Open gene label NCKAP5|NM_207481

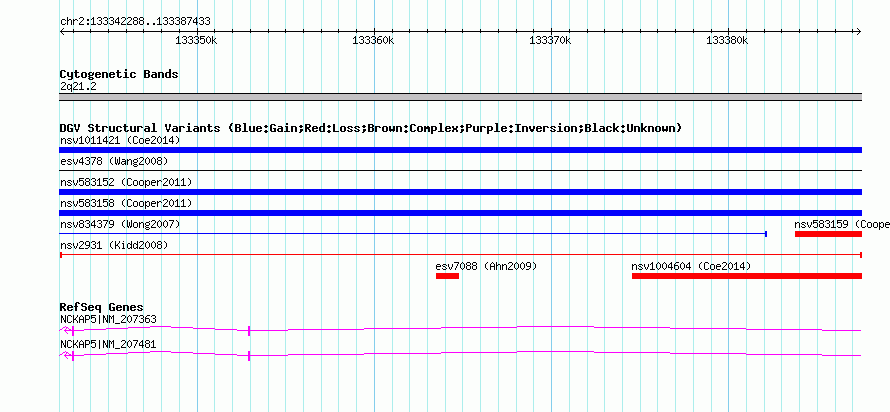point(108,344)
